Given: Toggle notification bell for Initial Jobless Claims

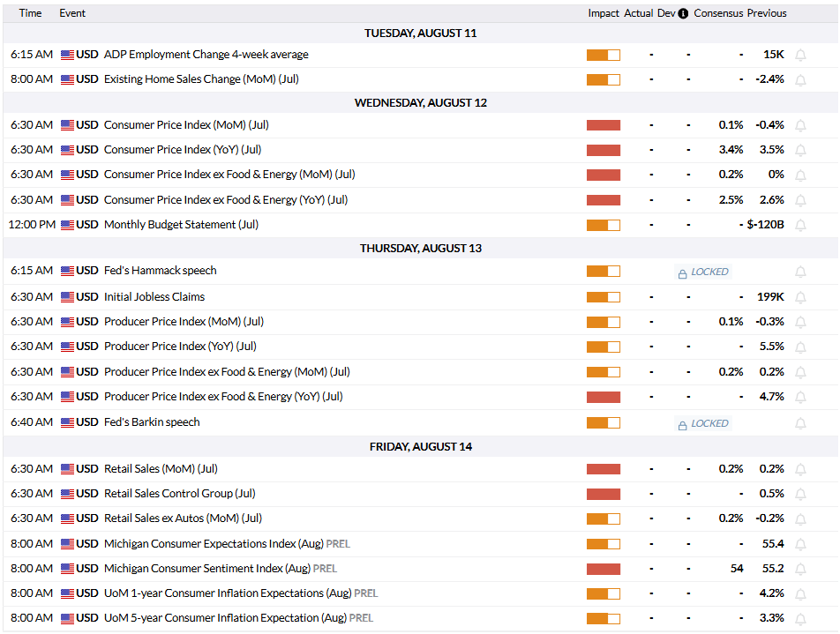Looking at the screenshot, I should tap(800, 297).
